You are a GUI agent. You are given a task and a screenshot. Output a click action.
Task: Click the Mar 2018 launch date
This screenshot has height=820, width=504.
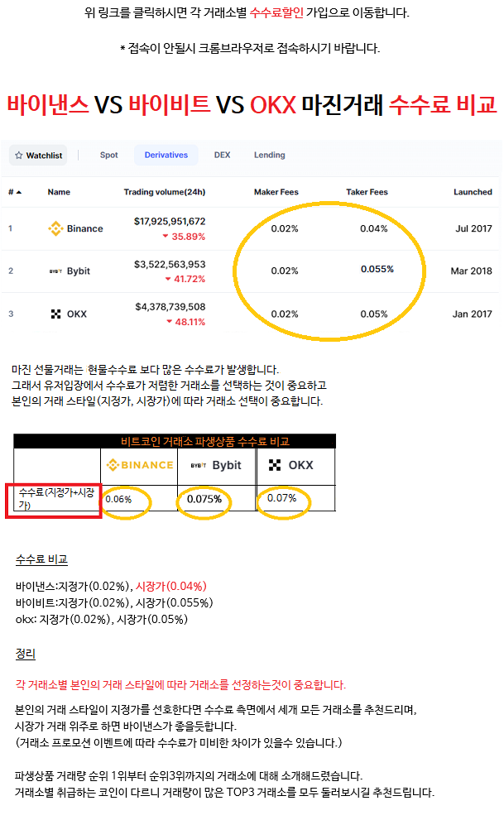[471, 271]
